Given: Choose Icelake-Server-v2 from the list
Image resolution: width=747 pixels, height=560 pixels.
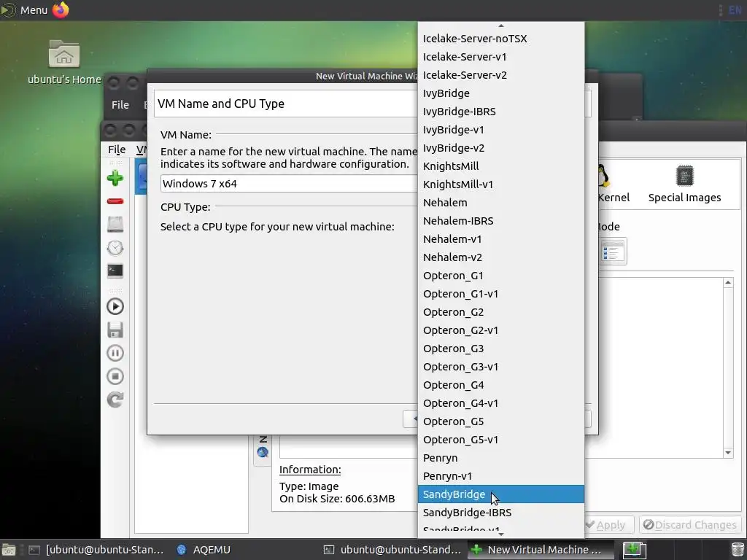Looking at the screenshot, I should (x=500, y=75).
